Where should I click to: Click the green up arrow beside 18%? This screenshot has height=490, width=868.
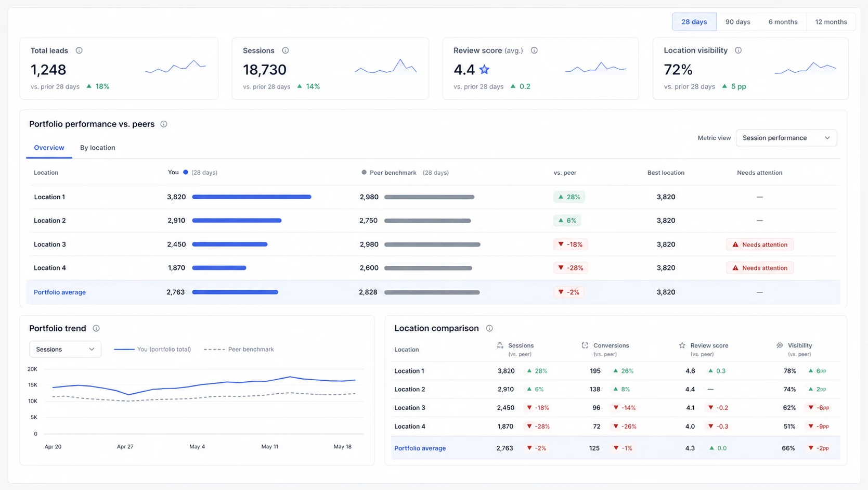click(x=89, y=86)
